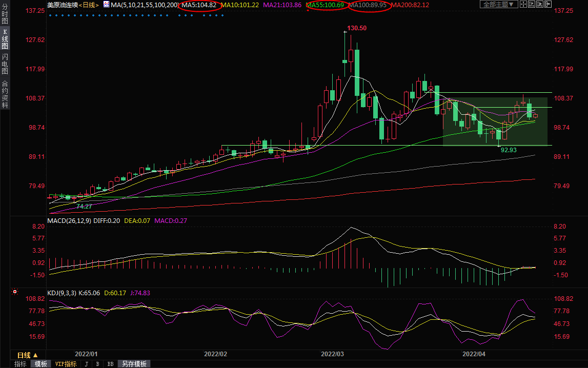The width and height of the screenshot is (588, 368).
Task: Expand the 日线 period selector
Action: pos(28,355)
